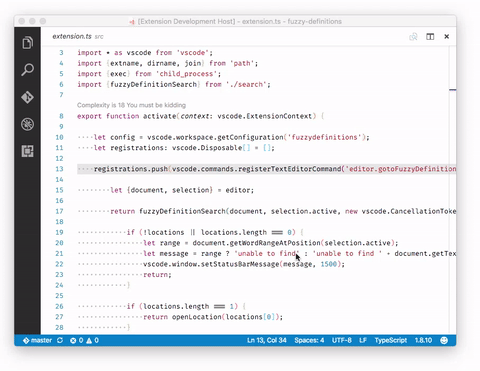The width and height of the screenshot is (480, 371).
Task: Open the errors and warnings counter
Action: (x=85, y=340)
